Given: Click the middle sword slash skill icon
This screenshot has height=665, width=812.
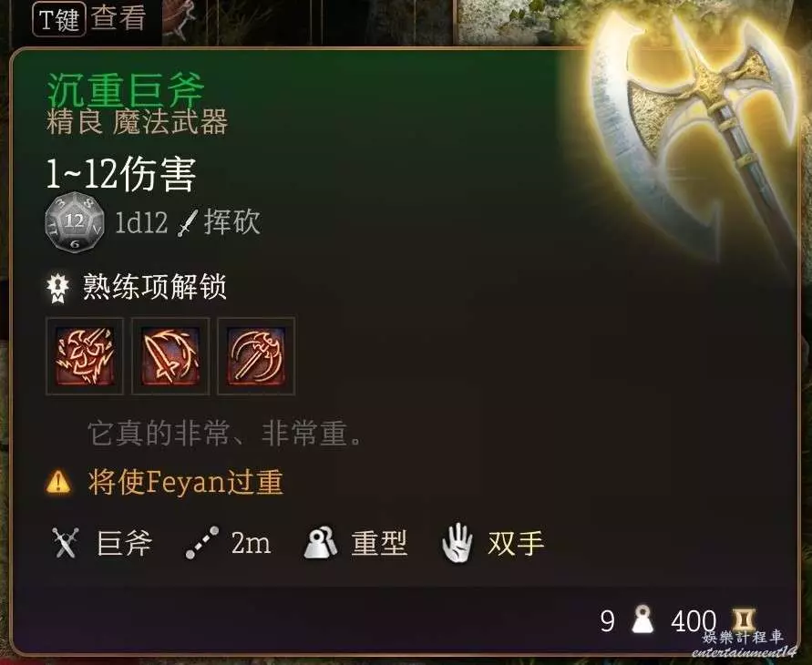Looking at the screenshot, I should (x=170, y=356).
